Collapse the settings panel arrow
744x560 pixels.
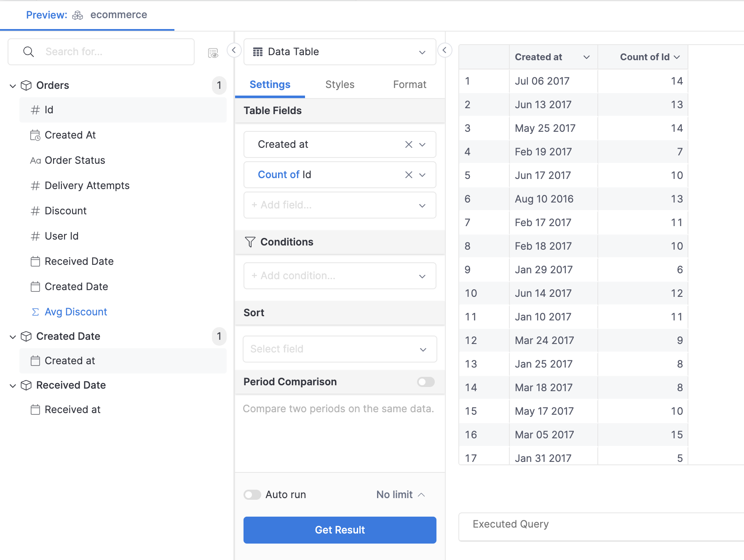[x=444, y=50]
